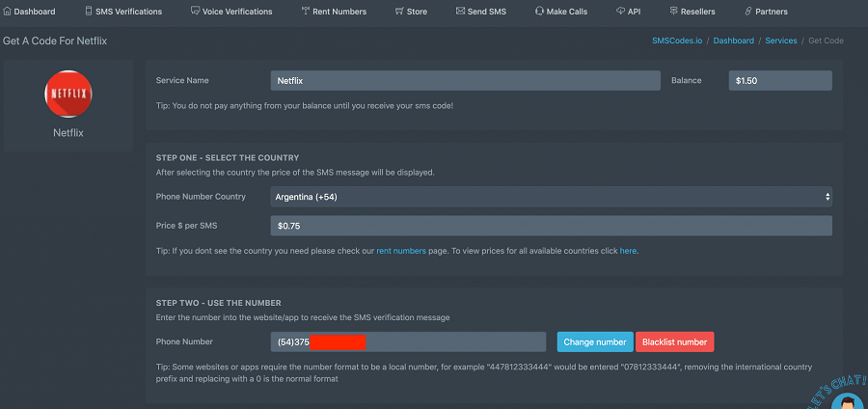The image size is (868, 409).
Task: Follow the Services breadcrumb link
Action: click(781, 41)
